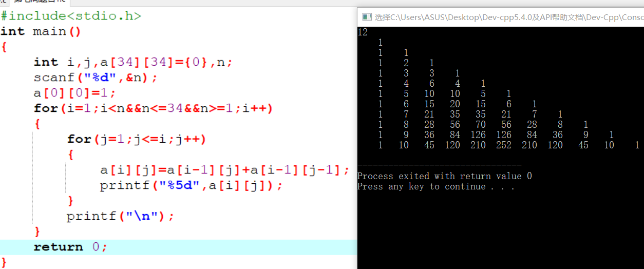The height and width of the screenshot is (269, 644).
Task: Click "Press any key to continue" message
Action: 435,186
